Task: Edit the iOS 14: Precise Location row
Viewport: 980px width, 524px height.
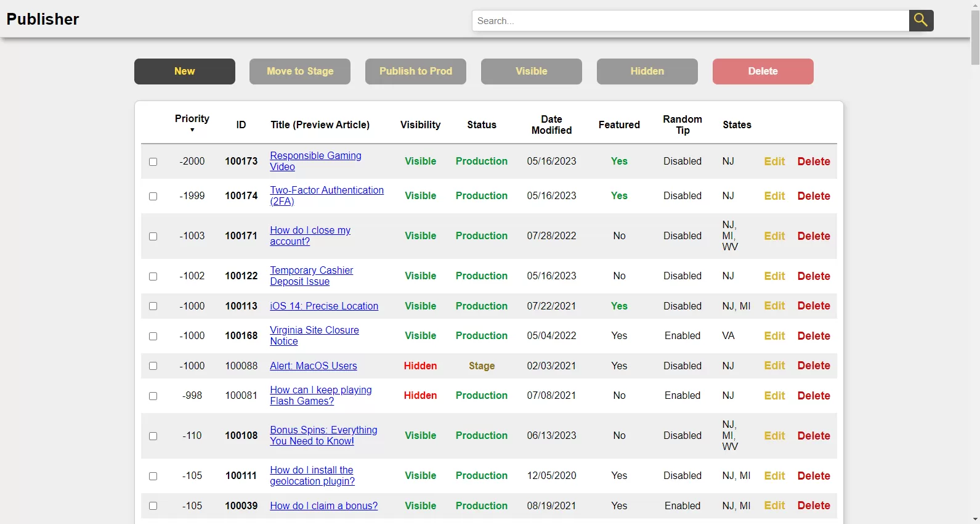Action: tap(774, 306)
